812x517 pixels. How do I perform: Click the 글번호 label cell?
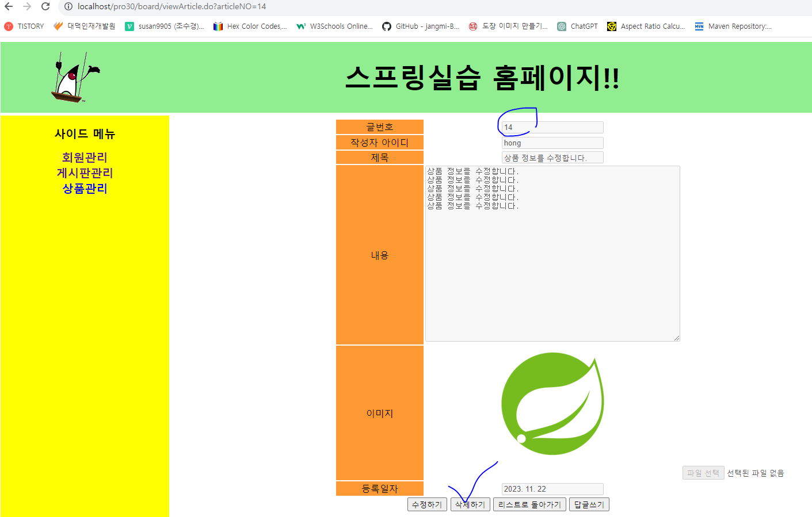coord(380,127)
